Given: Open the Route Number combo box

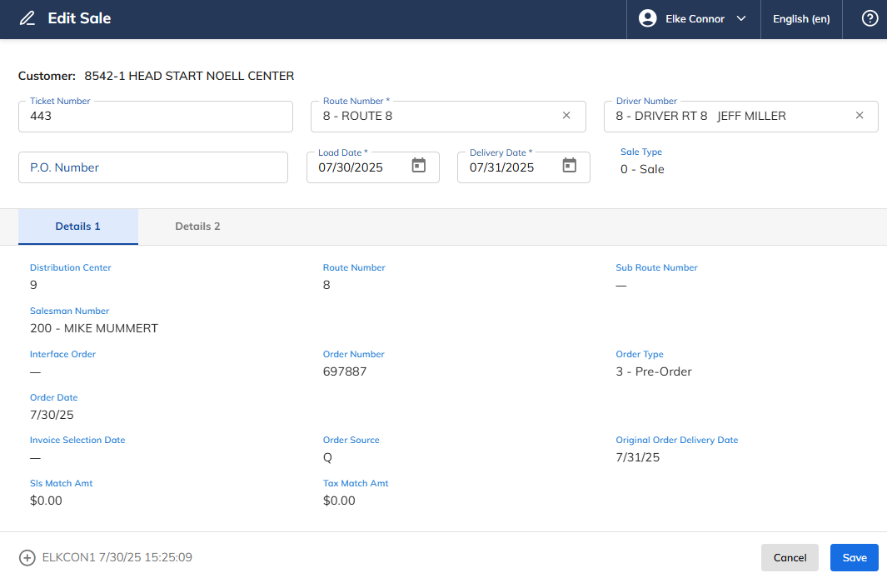Looking at the screenshot, I should pos(448,117).
